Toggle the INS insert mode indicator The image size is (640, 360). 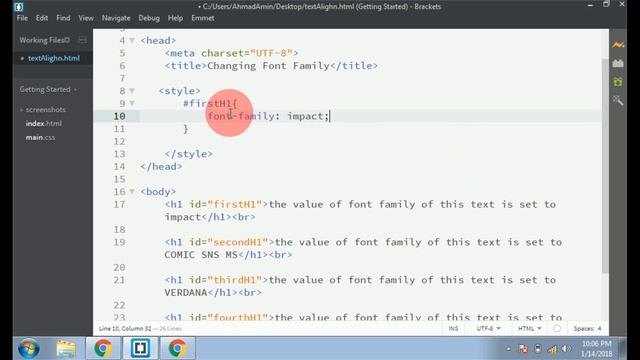tap(453, 329)
